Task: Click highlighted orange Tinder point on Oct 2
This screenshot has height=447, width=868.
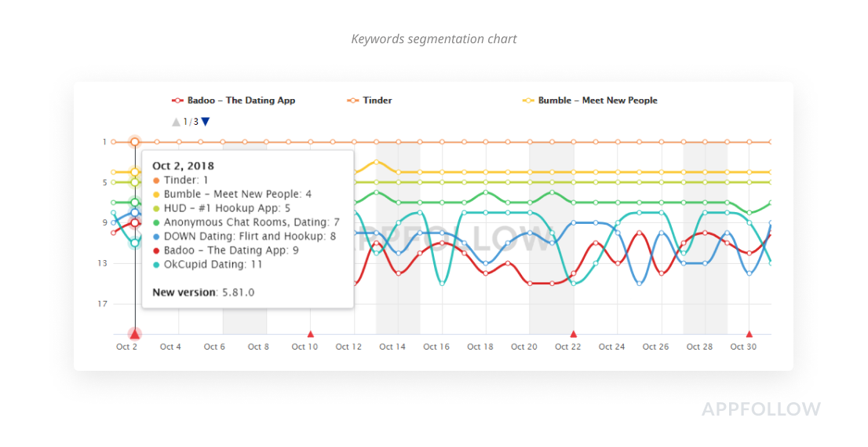Action: [135, 142]
